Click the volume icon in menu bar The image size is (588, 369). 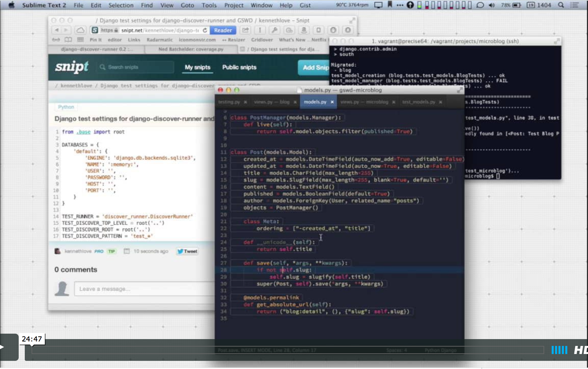pyautogui.click(x=492, y=5)
